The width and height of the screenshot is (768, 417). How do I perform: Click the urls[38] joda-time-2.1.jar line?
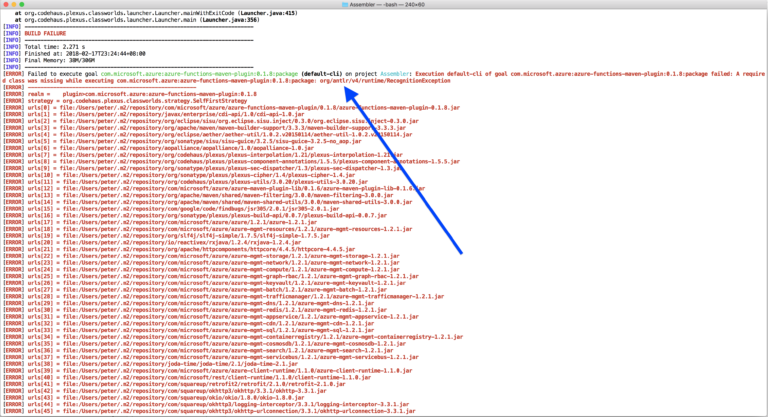click(151, 364)
